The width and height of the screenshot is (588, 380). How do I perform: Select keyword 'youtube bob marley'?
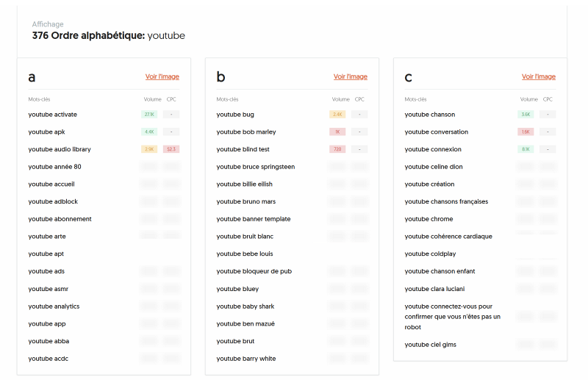point(246,132)
